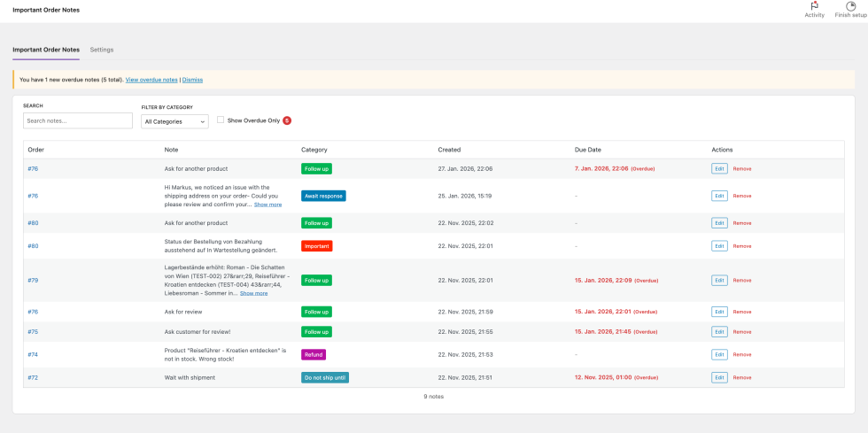
Task: Click into the Search notes field
Action: 78,120
